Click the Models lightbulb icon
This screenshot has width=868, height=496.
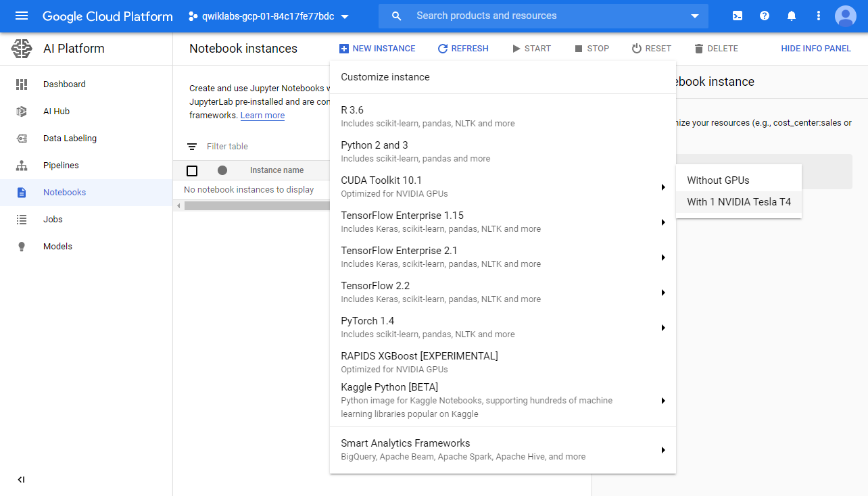click(22, 247)
